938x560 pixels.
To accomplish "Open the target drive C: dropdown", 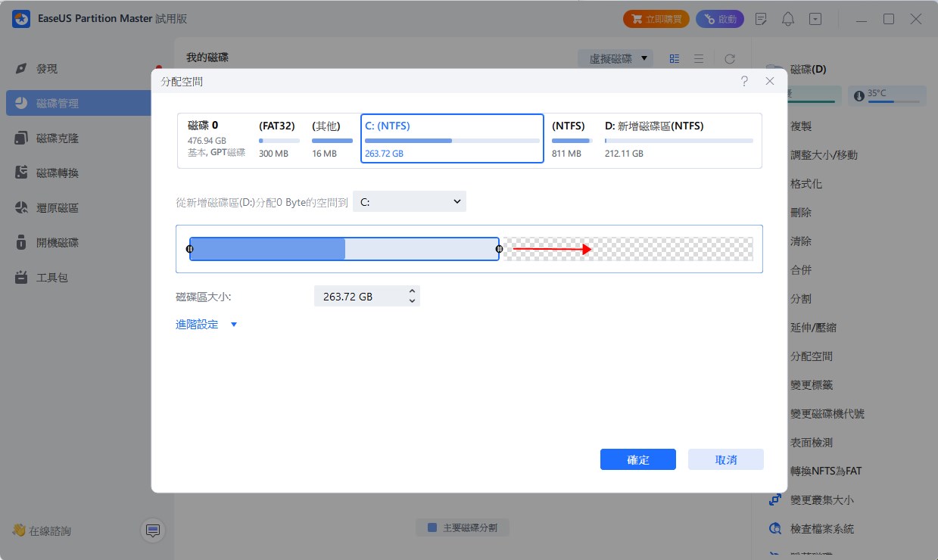I will pos(410,201).
